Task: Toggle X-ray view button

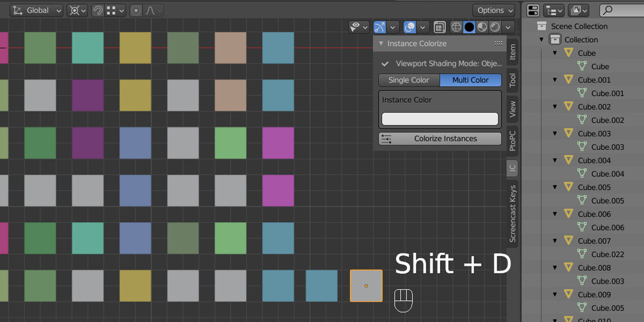Action: [440, 27]
